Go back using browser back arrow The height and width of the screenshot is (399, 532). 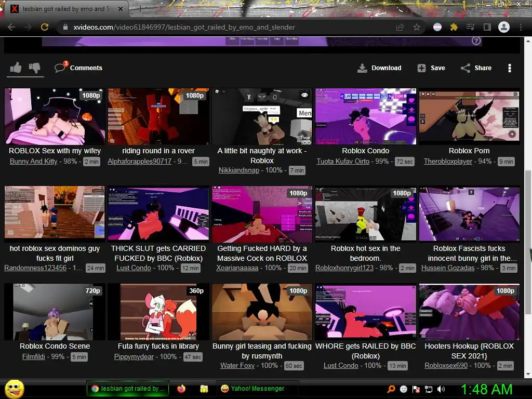click(x=11, y=27)
